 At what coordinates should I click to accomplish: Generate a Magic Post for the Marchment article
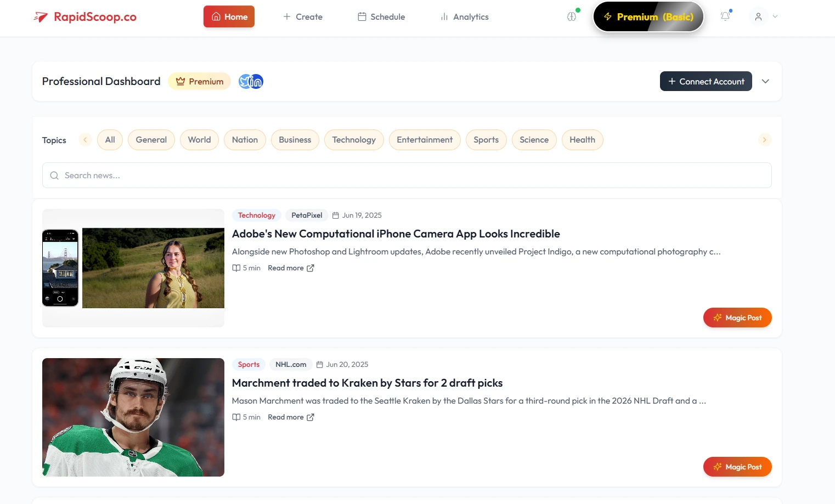click(737, 467)
